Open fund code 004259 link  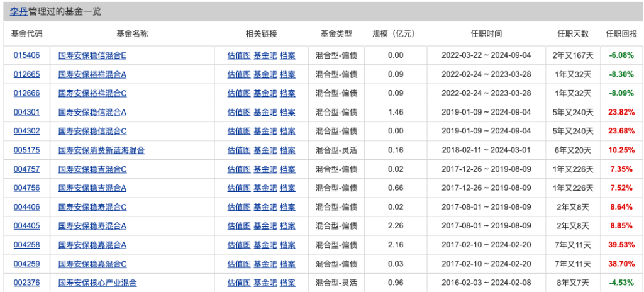point(26,264)
